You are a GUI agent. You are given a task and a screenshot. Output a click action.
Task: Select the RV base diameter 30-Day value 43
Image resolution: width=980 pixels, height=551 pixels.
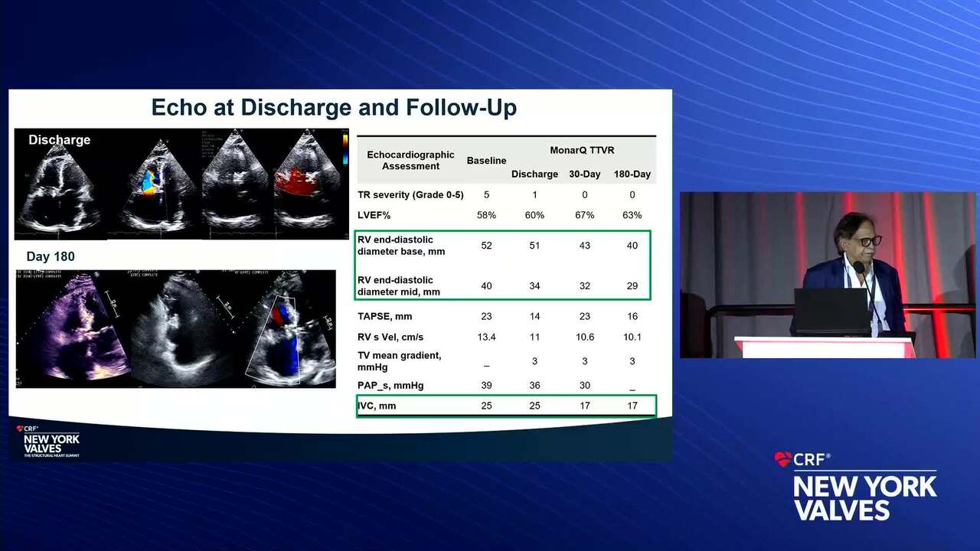pyautogui.click(x=584, y=246)
